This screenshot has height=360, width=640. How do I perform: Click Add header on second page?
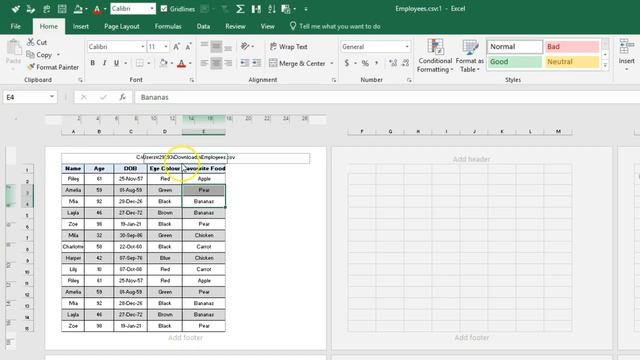coord(471,159)
